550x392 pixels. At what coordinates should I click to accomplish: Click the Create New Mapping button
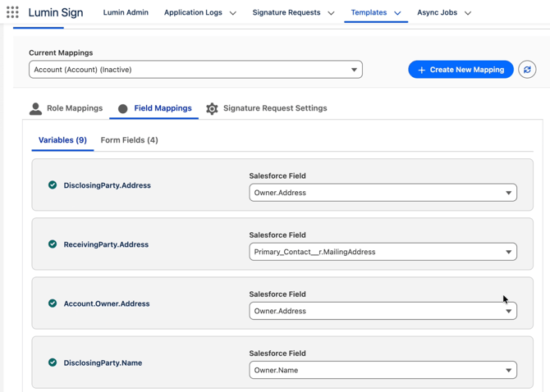461,70
